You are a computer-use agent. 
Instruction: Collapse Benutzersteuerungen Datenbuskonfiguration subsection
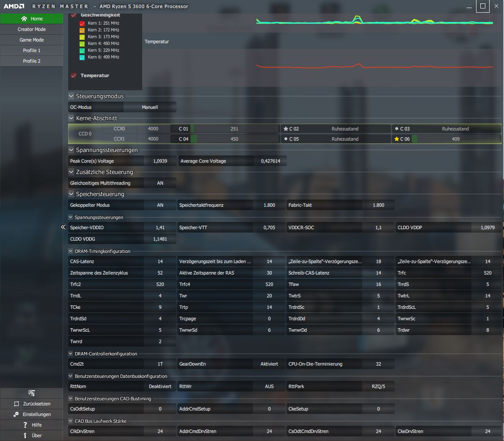point(70,376)
